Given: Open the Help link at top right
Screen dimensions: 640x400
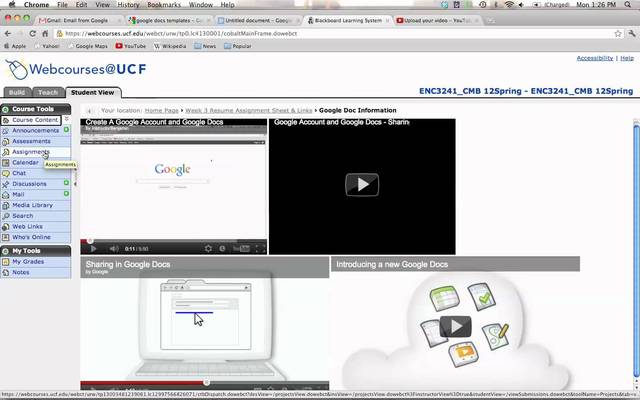Looking at the screenshot, I should pos(627,58).
